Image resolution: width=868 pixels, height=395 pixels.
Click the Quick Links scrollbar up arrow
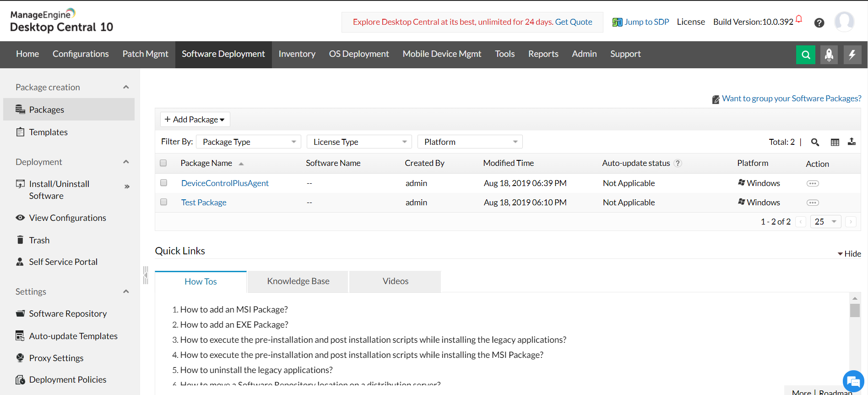[855, 298]
